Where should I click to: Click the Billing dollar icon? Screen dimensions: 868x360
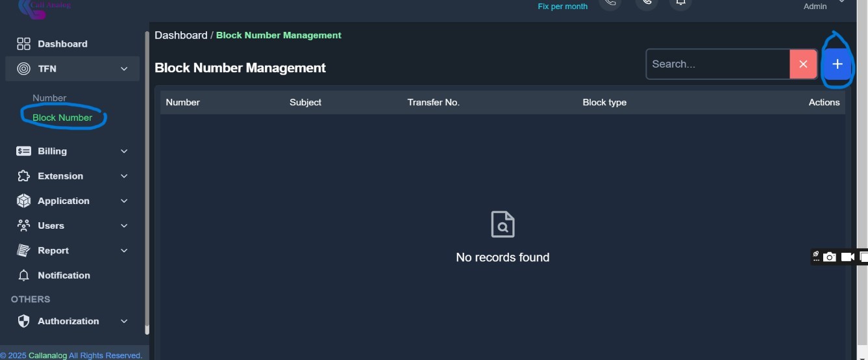[x=24, y=151]
